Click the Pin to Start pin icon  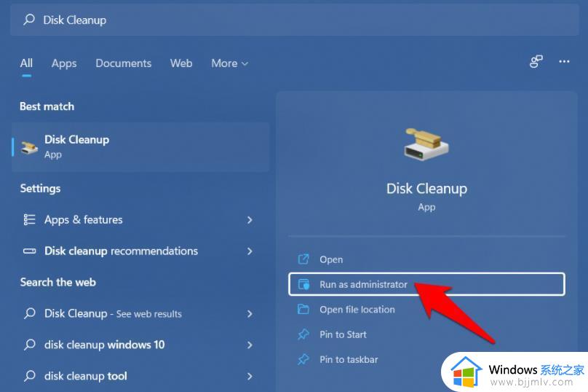[x=303, y=334]
